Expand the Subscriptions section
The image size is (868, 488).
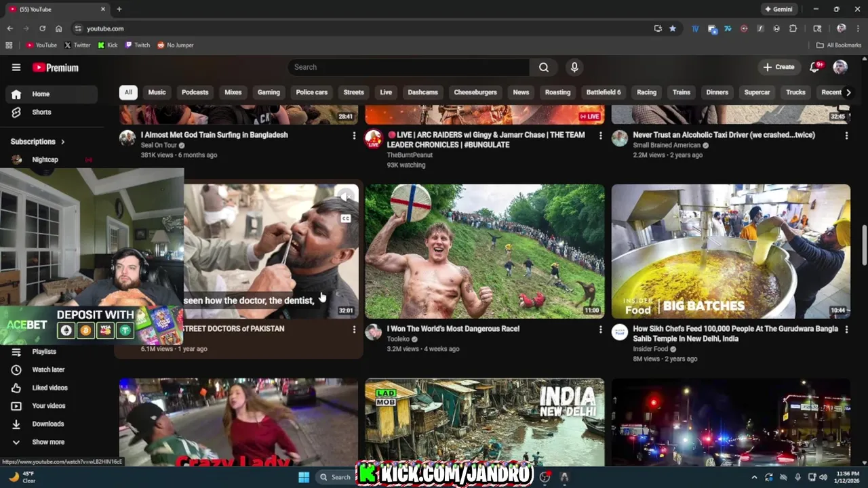click(x=38, y=142)
